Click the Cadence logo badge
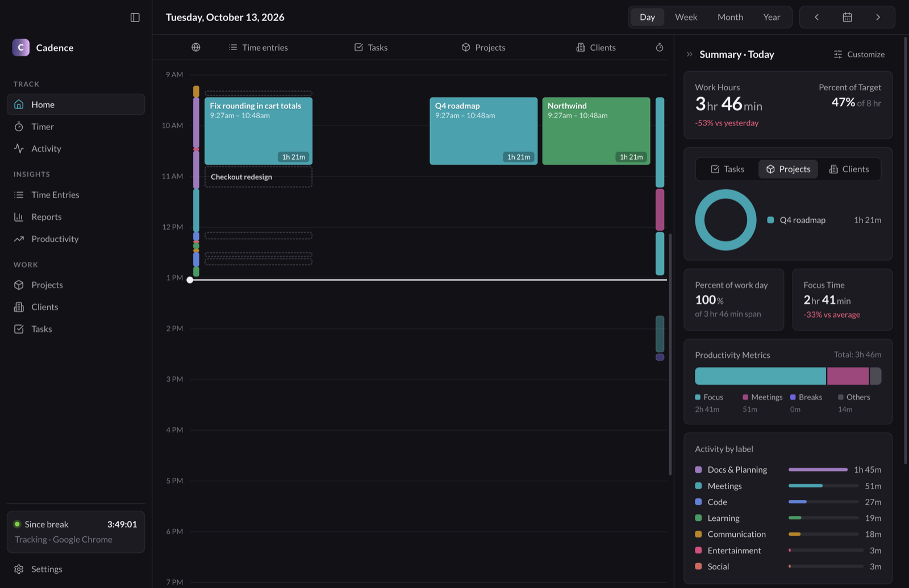Viewport: 909px width, 588px height. point(21,48)
